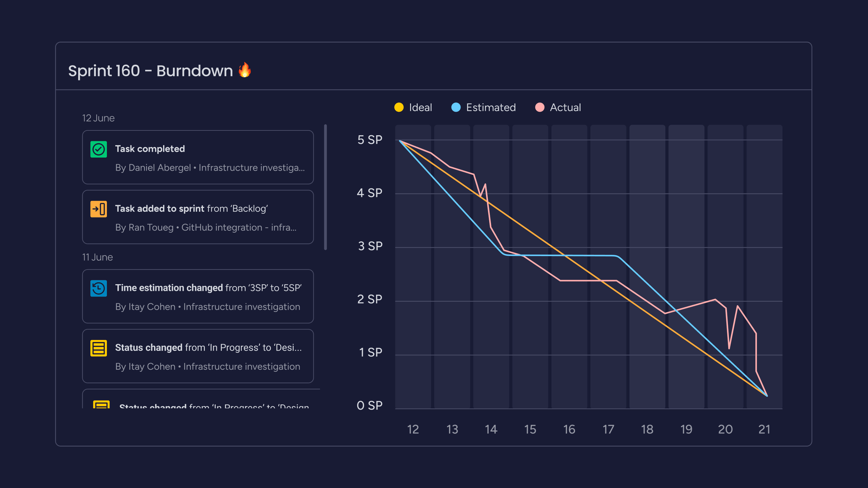The width and height of the screenshot is (868, 488).
Task: Click the Task completed checkmark icon
Action: tap(98, 149)
